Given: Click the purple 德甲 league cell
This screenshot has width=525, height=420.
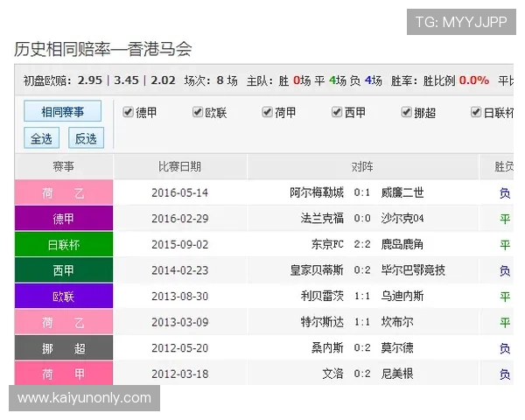Looking at the screenshot, I should tap(64, 219).
